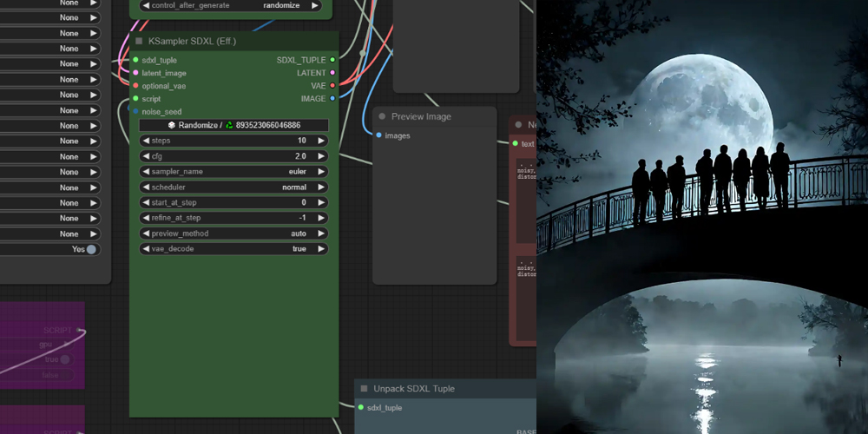Switch sampler_name to previous option with left arrow
The width and height of the screenshot is (868, 434).
[146, 172]
